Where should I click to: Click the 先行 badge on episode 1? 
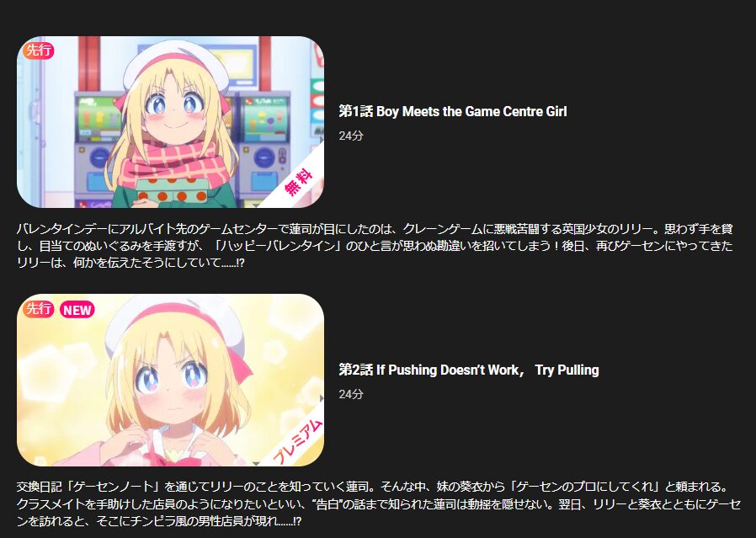pyautogui.click(x=38, y=51)
